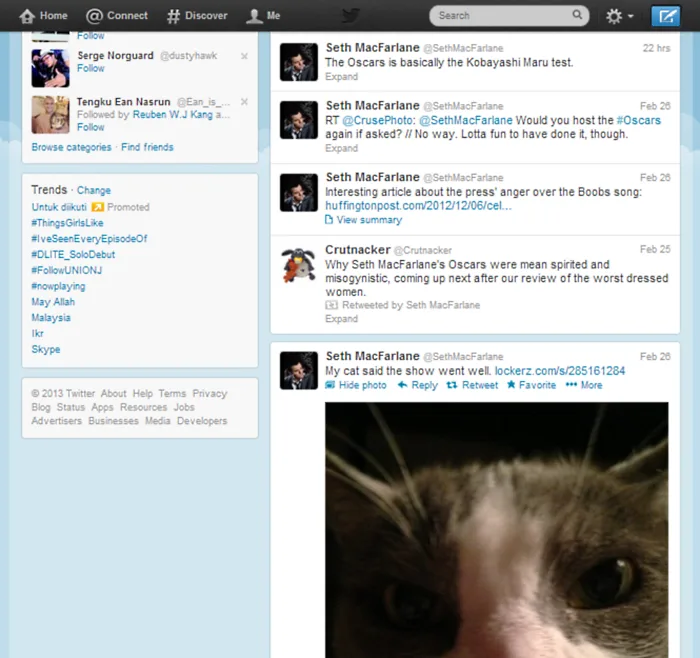Open the Media footer link
The image size is (700, 658).
click(158, 421)
